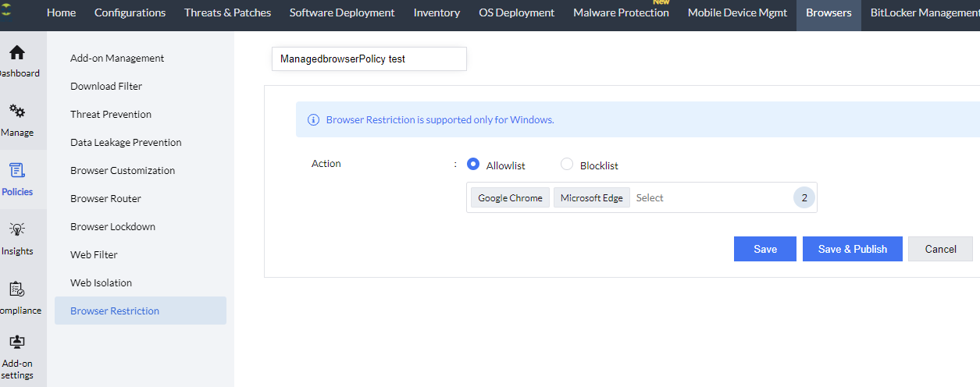Open Browser Lockdown policy
This screenshot has width=980, height=387.
coord(112,226)
